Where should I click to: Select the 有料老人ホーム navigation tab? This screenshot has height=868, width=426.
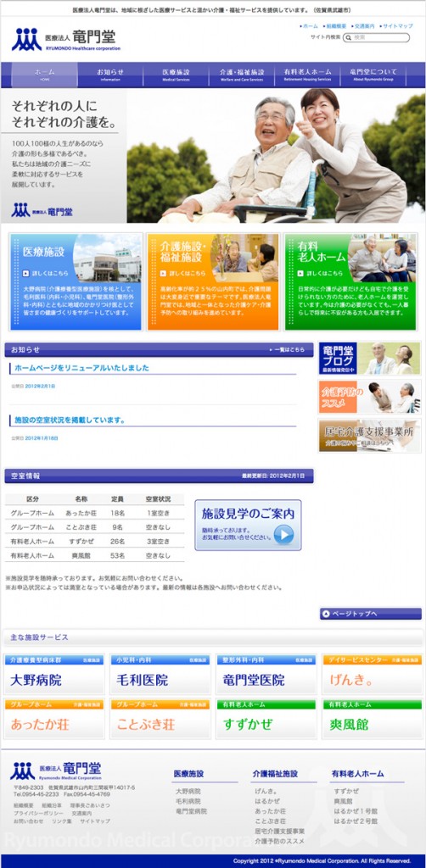pos(307,75)
